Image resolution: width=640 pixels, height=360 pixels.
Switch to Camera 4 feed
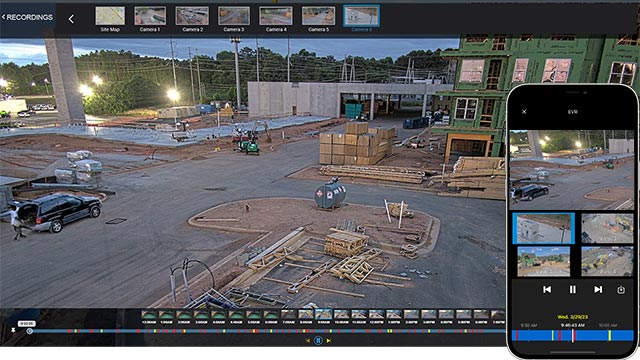point(276,16)
